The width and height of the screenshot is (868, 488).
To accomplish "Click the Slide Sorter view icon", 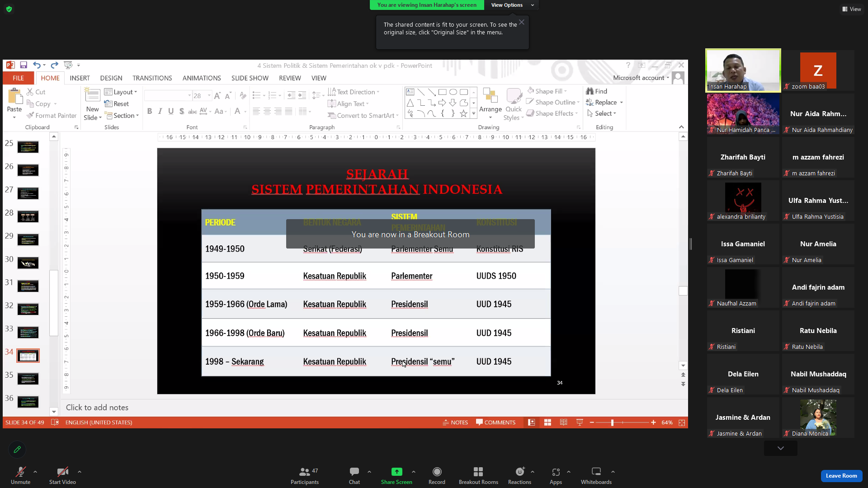I will [x=547, y=422].
